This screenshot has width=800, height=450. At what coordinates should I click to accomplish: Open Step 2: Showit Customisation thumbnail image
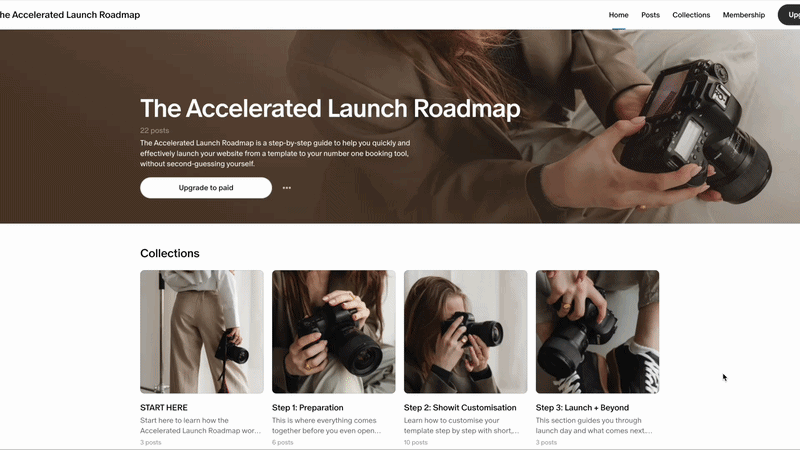pyautogui.click(x=465, y=332)
